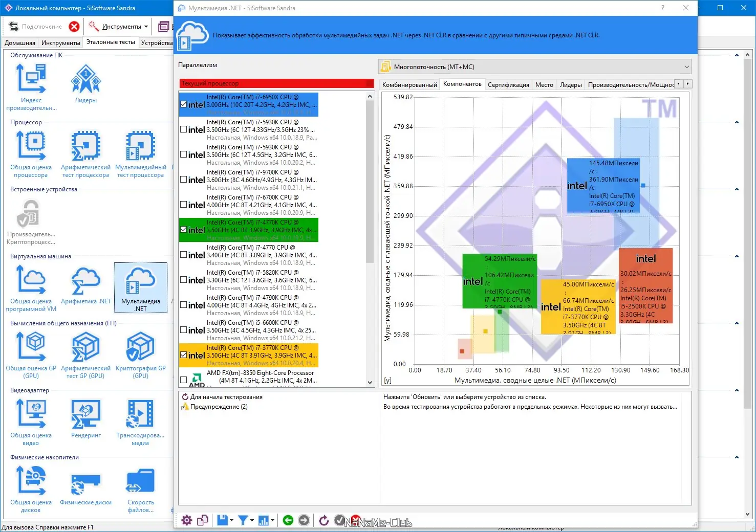Screen dimensions: 756x532
Task: Open Общая оценка GP (GPU)
Action: [31, 355]
